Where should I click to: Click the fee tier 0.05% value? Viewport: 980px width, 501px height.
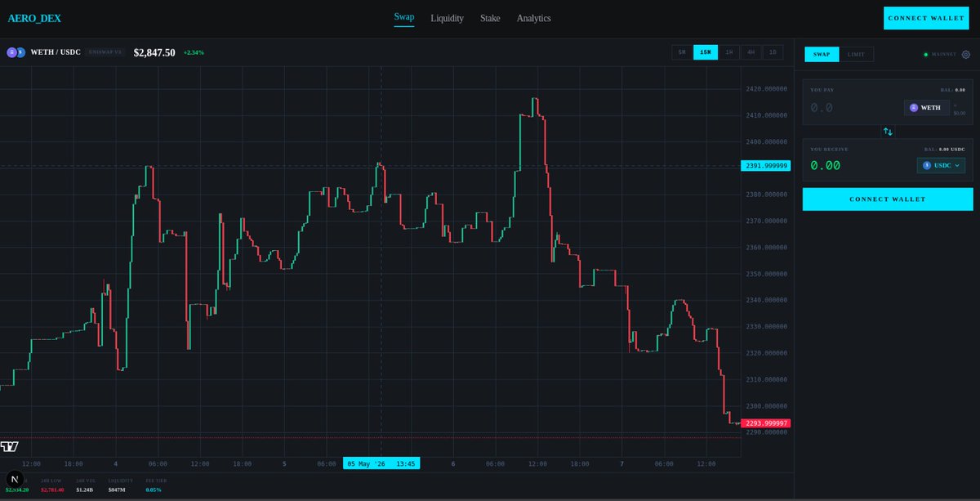pyautogui.click(x=154, y=490)
